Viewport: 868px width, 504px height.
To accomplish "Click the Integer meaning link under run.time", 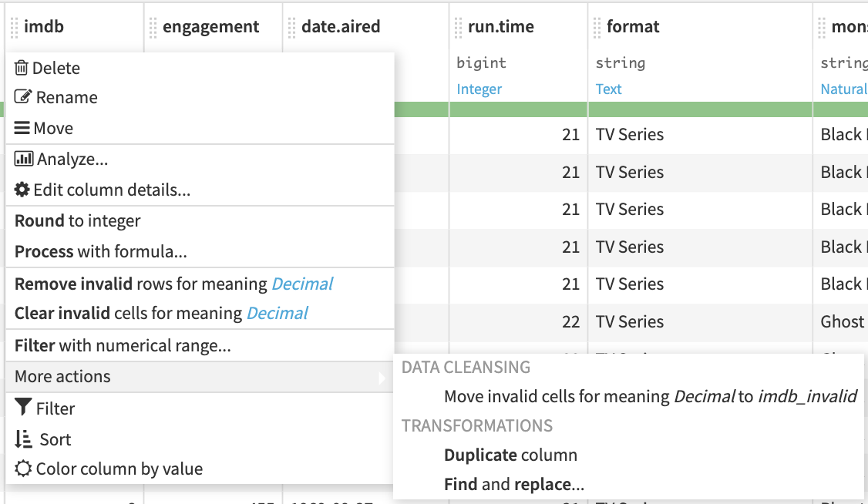I will pyautogui.click(x=479, y=89).
